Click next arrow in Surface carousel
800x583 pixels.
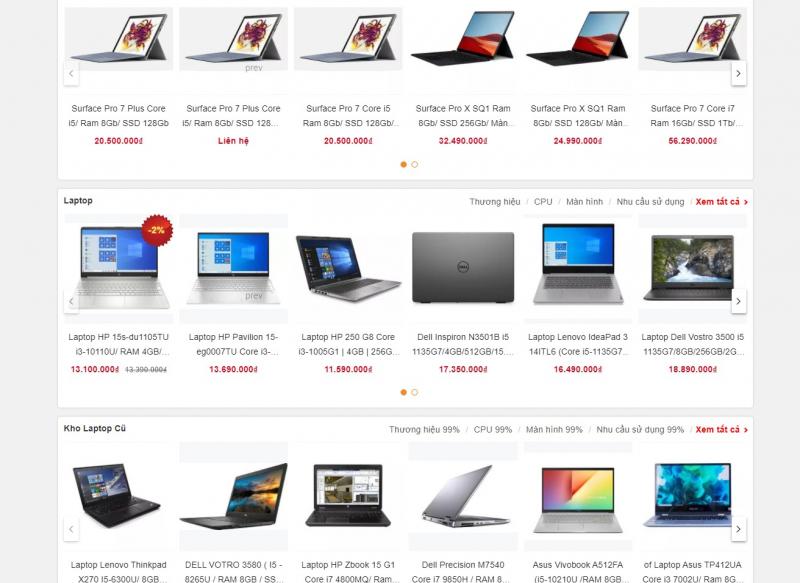click(738, 73)
